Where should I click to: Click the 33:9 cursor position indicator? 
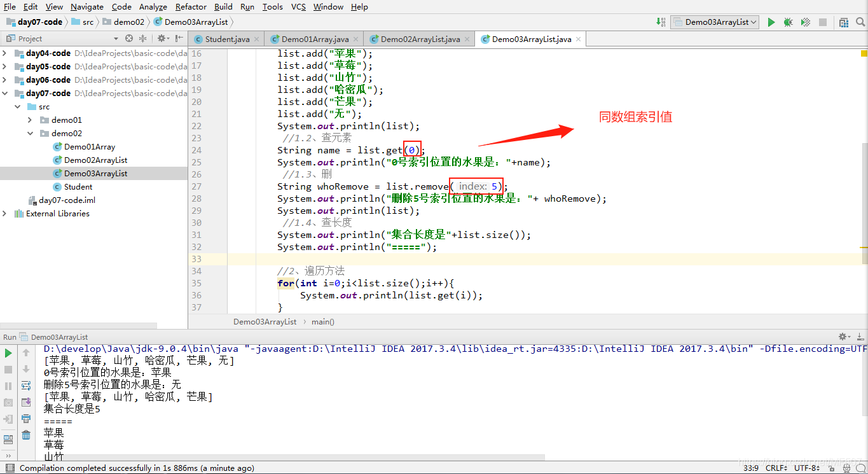(x=752, y=468)
